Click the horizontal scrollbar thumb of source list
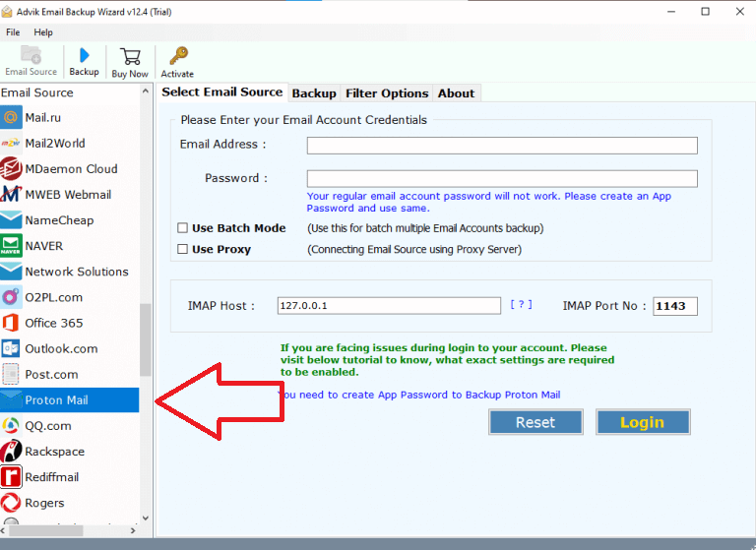The height and width of the screenshot is (550, 756). (x=46, y=530)
